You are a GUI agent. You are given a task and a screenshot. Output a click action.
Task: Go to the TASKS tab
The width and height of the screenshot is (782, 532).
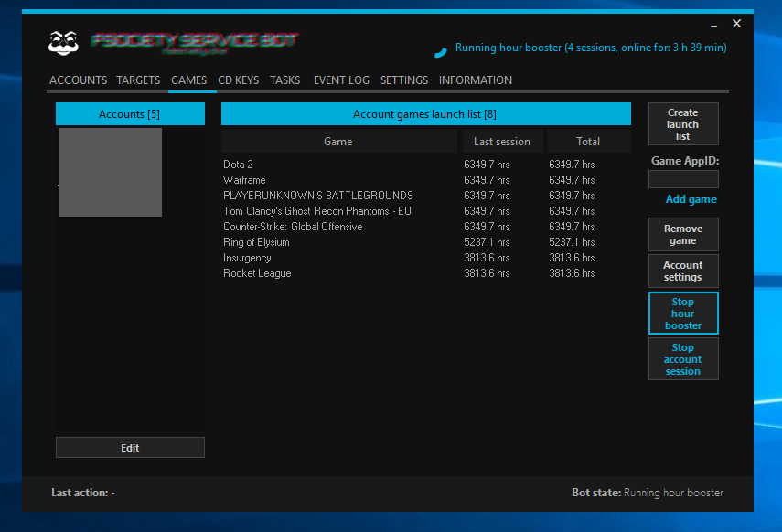pos(284,80)
